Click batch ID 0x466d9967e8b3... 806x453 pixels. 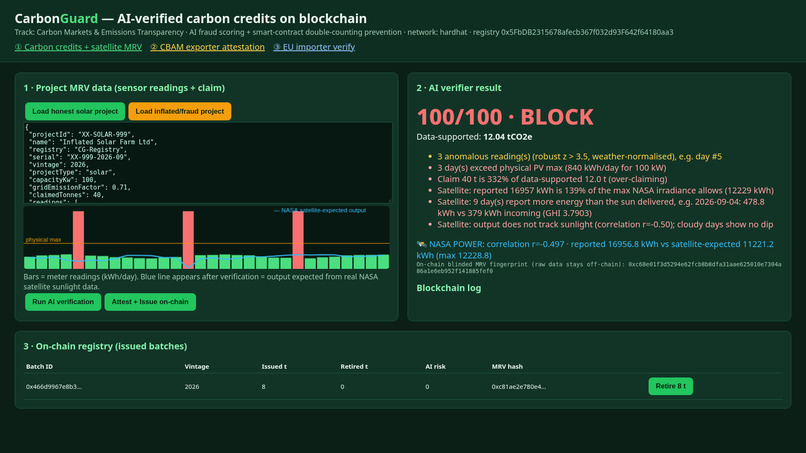coord(54,387)
